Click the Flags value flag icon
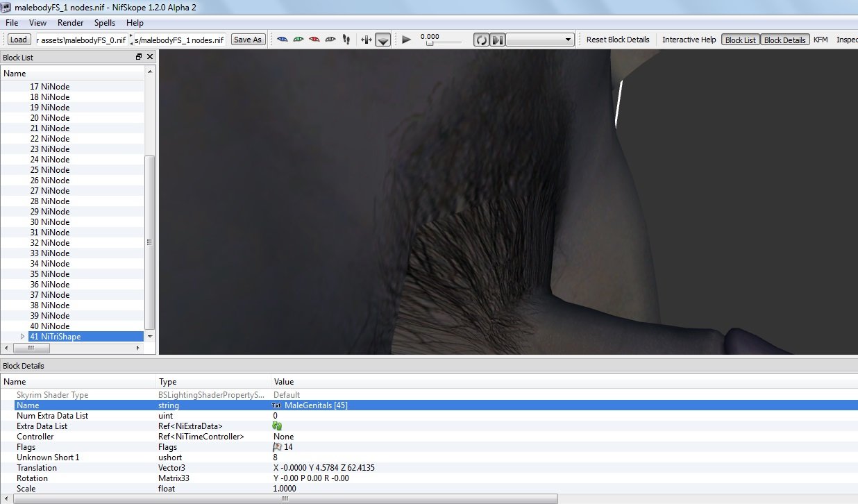Viewport: 858px width, 504px height. coord(277,447)
